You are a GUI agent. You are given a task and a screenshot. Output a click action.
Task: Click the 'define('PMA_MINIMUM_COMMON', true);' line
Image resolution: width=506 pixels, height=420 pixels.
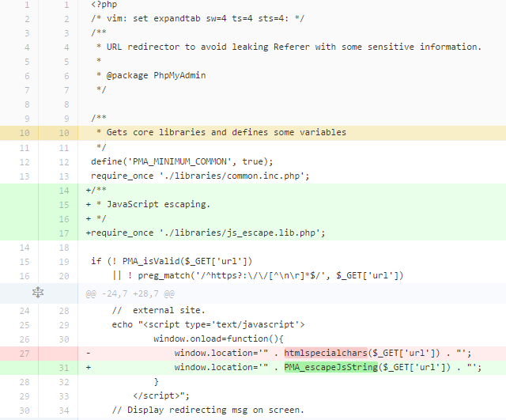pyautogui.click(x=182, y=161)
